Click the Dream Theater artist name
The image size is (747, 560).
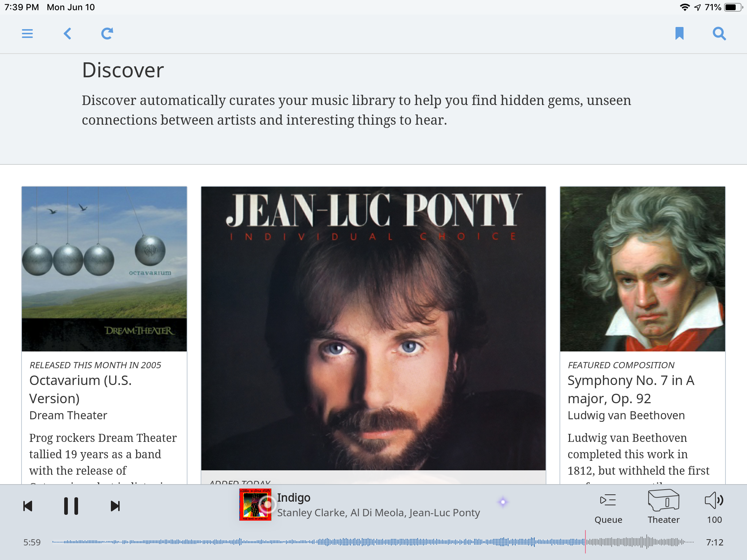(68, 415)
